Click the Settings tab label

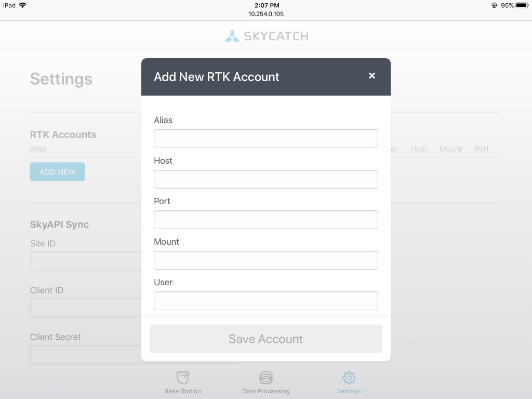[x=349, y=391]
